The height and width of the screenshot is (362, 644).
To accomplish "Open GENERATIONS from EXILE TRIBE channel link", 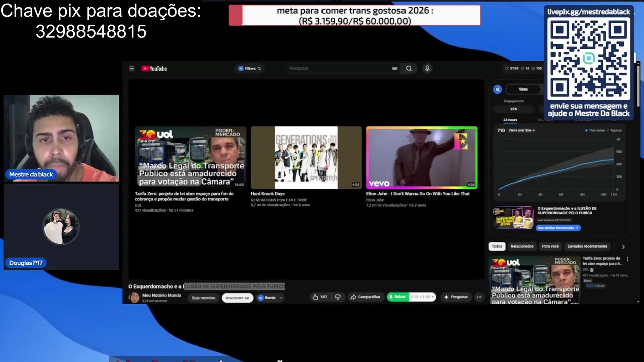I will [x=279, y=200].
